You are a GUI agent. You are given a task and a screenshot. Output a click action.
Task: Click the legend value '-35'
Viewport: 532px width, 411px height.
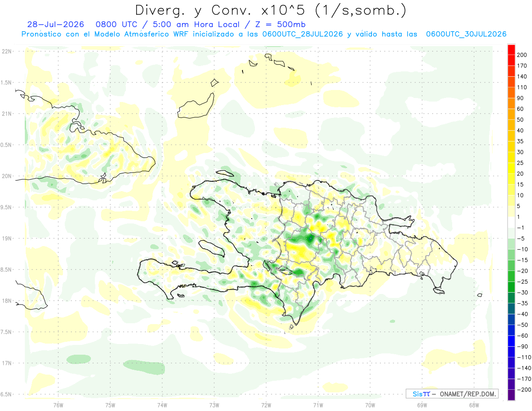524,303
